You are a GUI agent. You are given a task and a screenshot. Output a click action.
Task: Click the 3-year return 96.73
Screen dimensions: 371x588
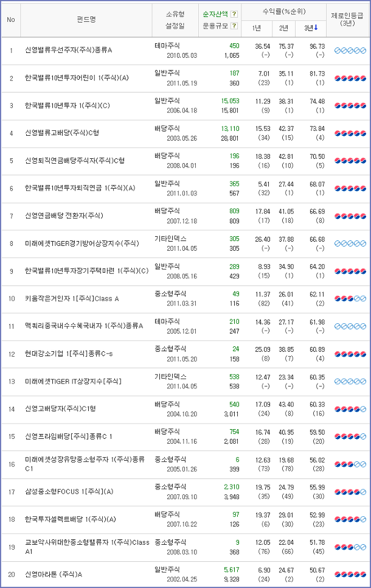(317, 46)
